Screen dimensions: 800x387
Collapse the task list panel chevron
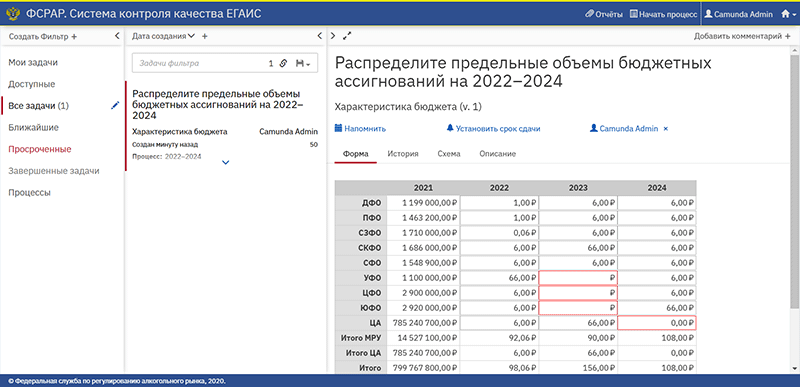[319, 36]
